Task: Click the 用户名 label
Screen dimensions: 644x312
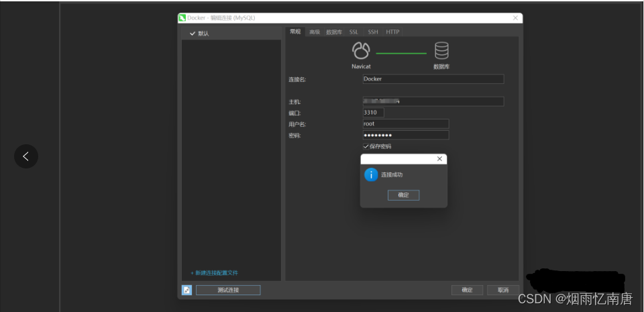Action: click(x=297, y=124)
